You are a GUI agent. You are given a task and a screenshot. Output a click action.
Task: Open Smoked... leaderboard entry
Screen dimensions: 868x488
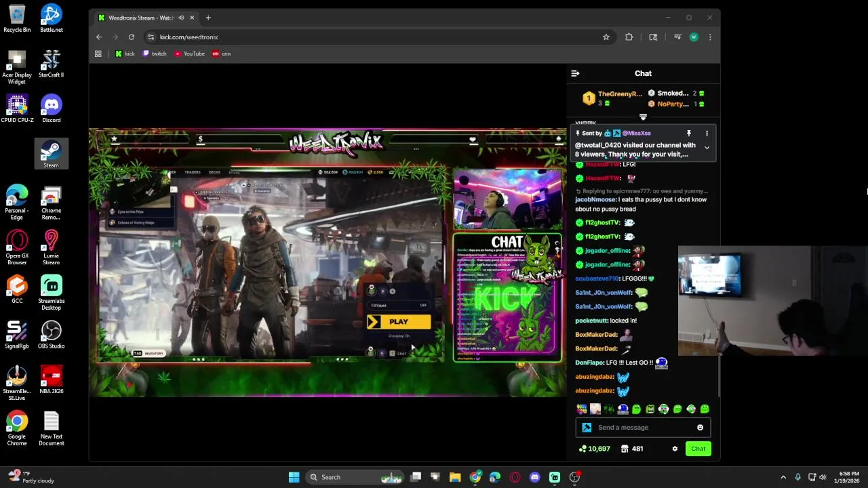(675, 93)
